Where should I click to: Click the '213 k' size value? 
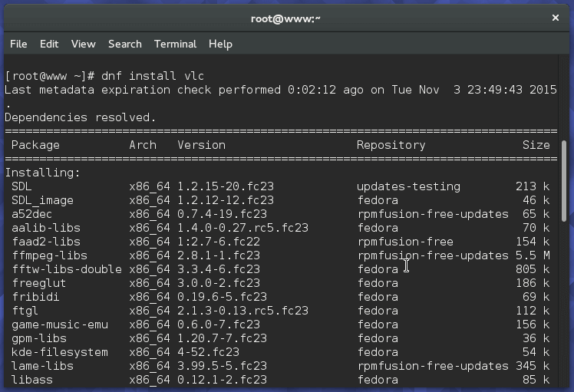tap(533, 186)
